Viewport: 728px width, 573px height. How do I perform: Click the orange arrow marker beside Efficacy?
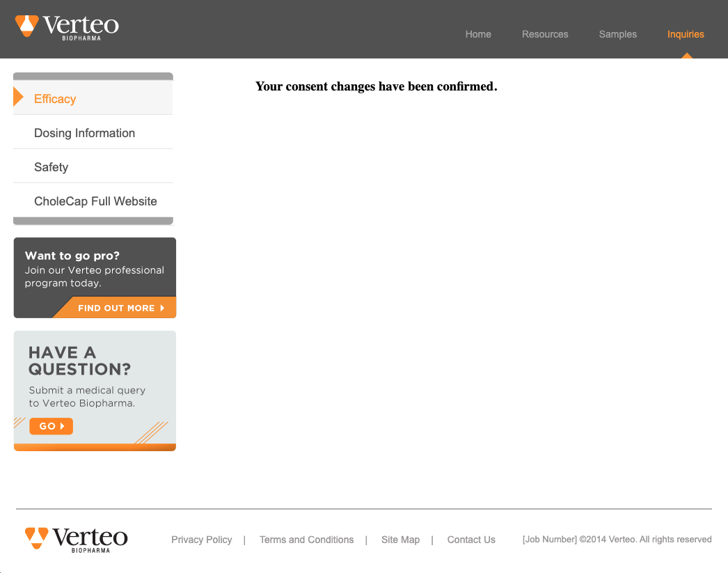(x=18, y=98)
